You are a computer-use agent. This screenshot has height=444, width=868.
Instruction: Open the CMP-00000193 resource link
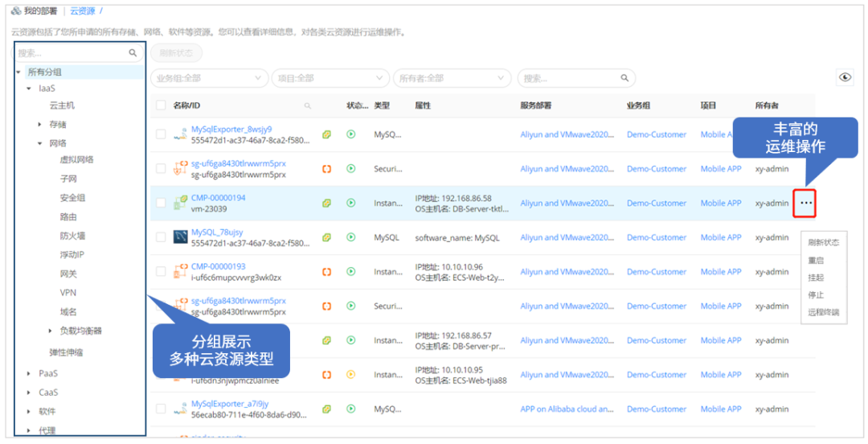click(x=218, y=266)
